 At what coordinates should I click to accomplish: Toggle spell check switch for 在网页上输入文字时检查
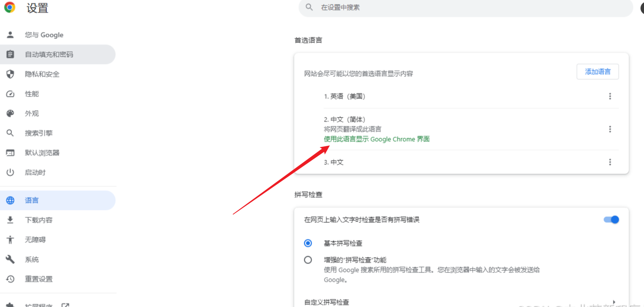[x=611, y=219]
